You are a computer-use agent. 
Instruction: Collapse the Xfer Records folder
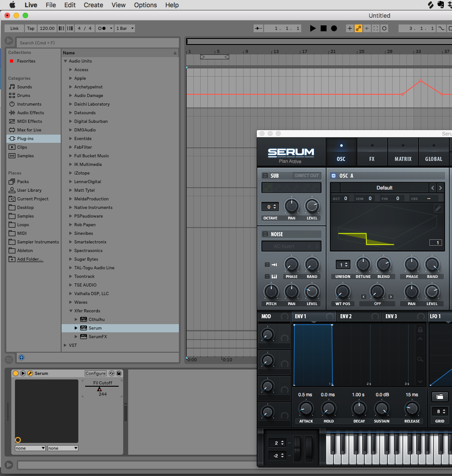[71, 311]
